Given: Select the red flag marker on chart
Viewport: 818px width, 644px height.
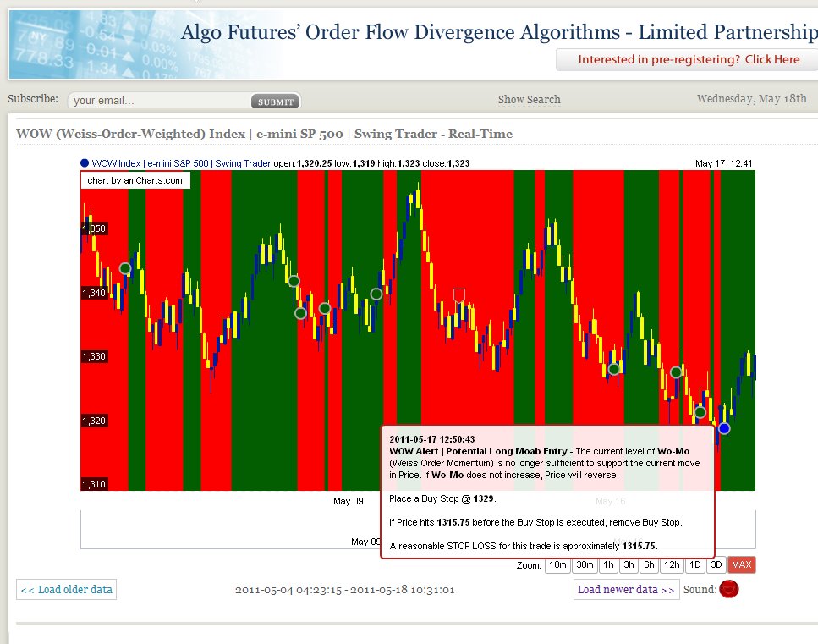Looking at the screenshot, I should [x=459, y=295].
